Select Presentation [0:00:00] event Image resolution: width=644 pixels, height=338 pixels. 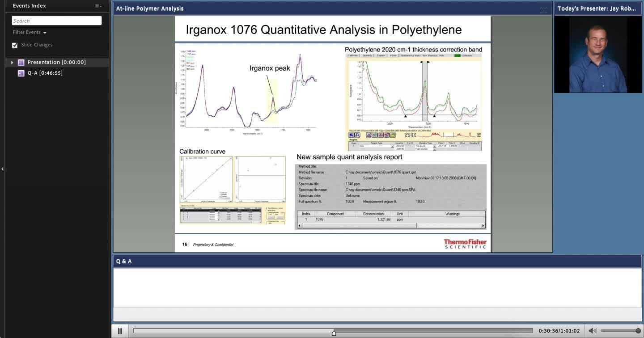pos(56,62)
